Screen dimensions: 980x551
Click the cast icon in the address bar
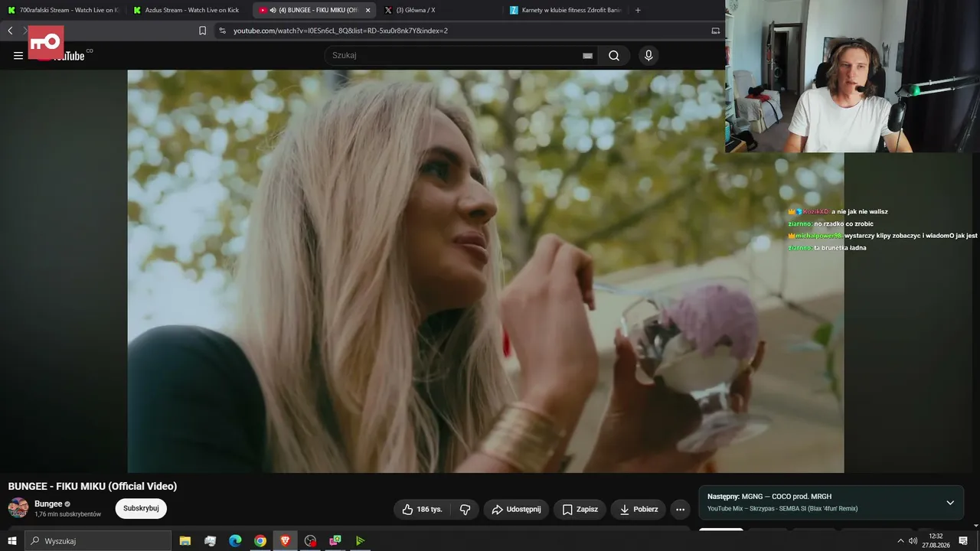[x=716, y=31]
